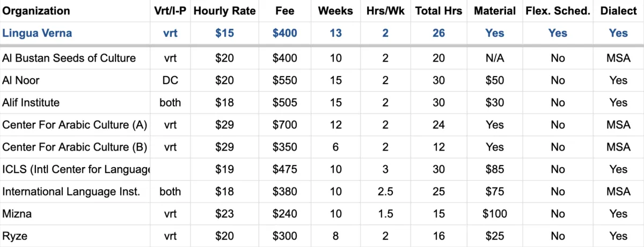Viewport: 644px width, 247px height.
Task: Select the Weeks column header
Action: tap(335, 11)
